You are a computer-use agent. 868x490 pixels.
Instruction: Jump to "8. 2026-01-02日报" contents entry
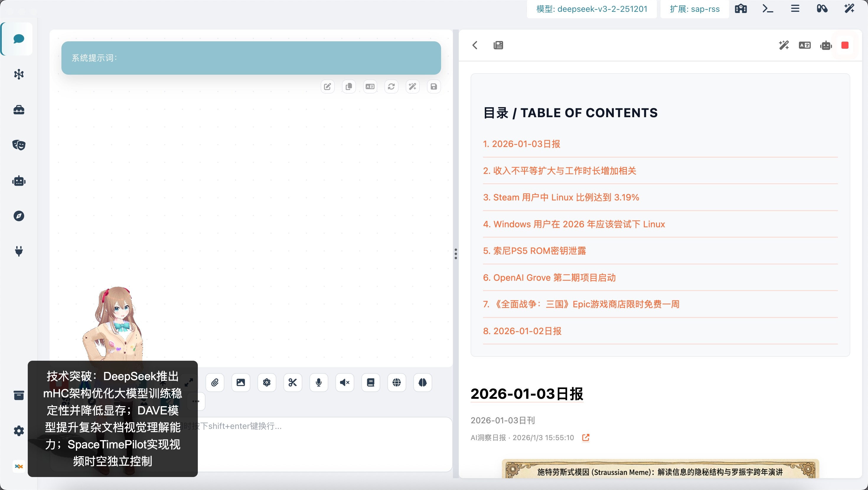[522, 331]
